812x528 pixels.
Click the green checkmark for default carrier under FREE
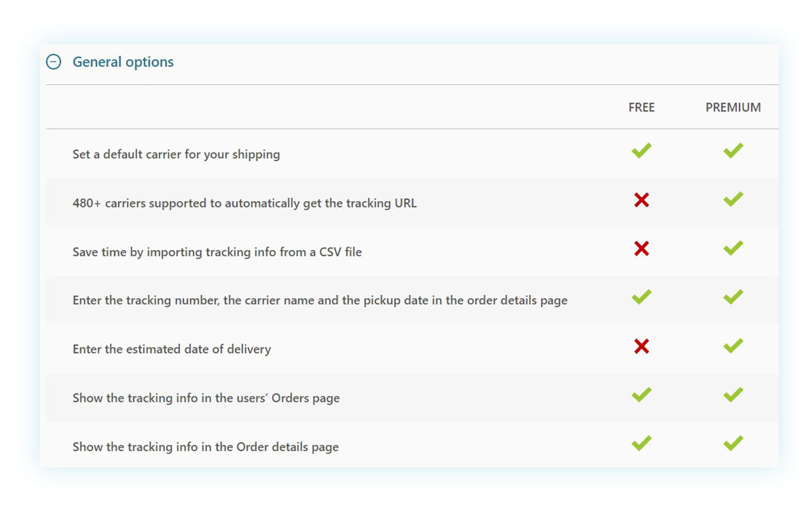(641, 150)
